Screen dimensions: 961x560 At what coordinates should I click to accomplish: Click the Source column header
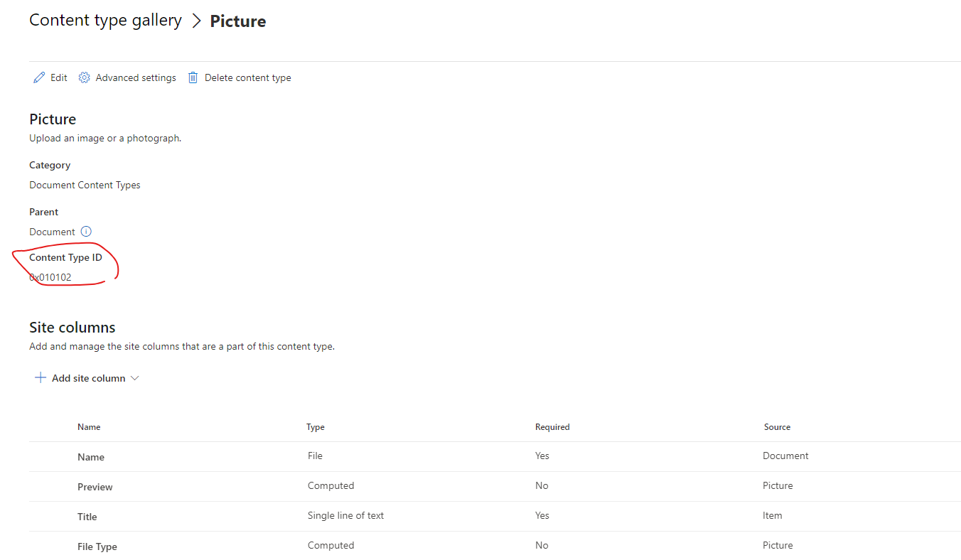pos(777,426)
